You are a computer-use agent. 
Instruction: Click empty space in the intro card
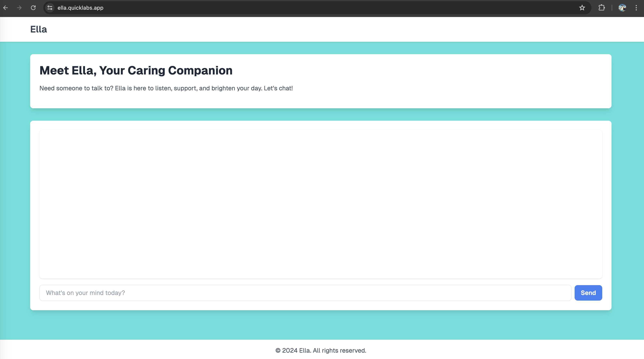tap(450, 83)
